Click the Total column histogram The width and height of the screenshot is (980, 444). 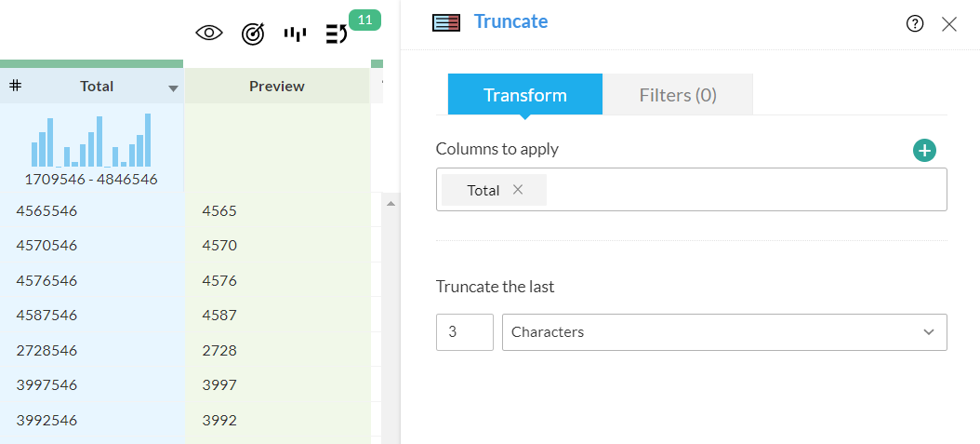point(91,141)
